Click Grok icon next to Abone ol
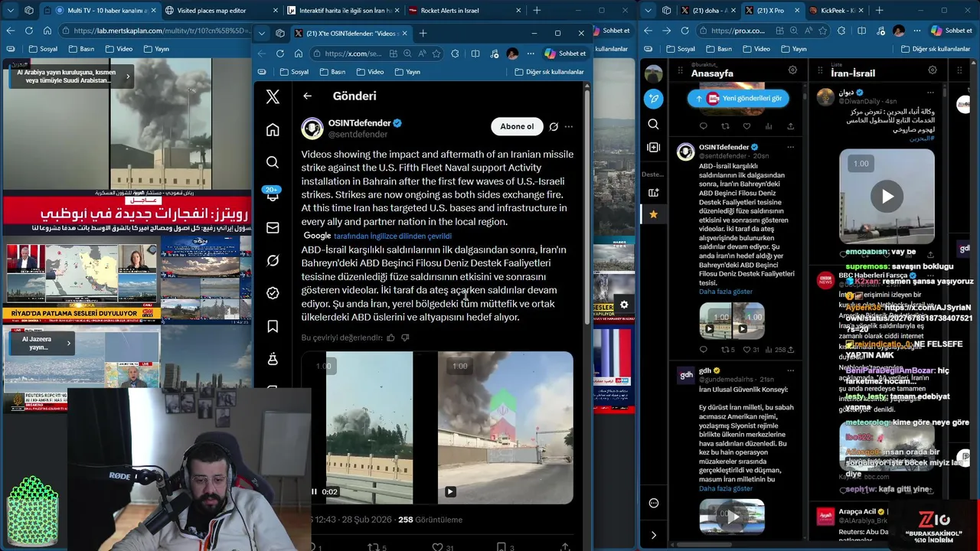The width and height of the screenshot is (980, 551). tap(554, 127)
